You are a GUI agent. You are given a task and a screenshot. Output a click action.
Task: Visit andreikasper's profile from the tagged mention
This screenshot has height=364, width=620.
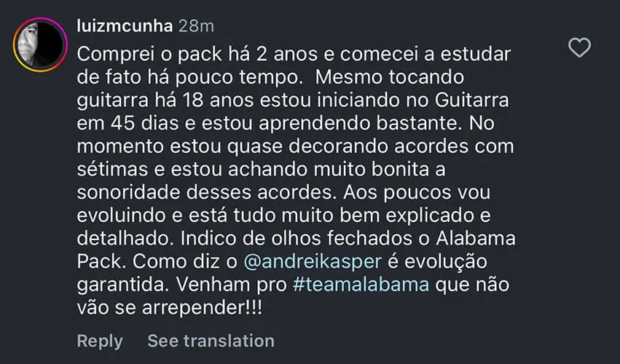(313, 261)
